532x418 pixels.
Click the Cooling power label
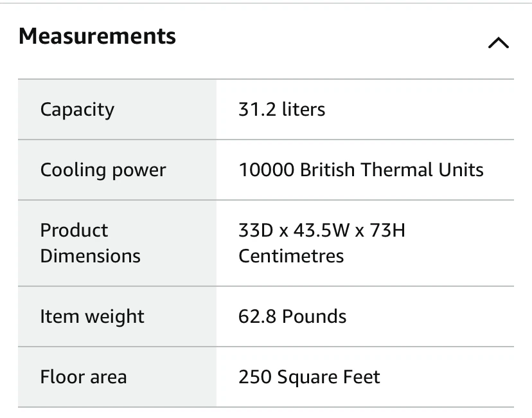[x=103, y=170]
